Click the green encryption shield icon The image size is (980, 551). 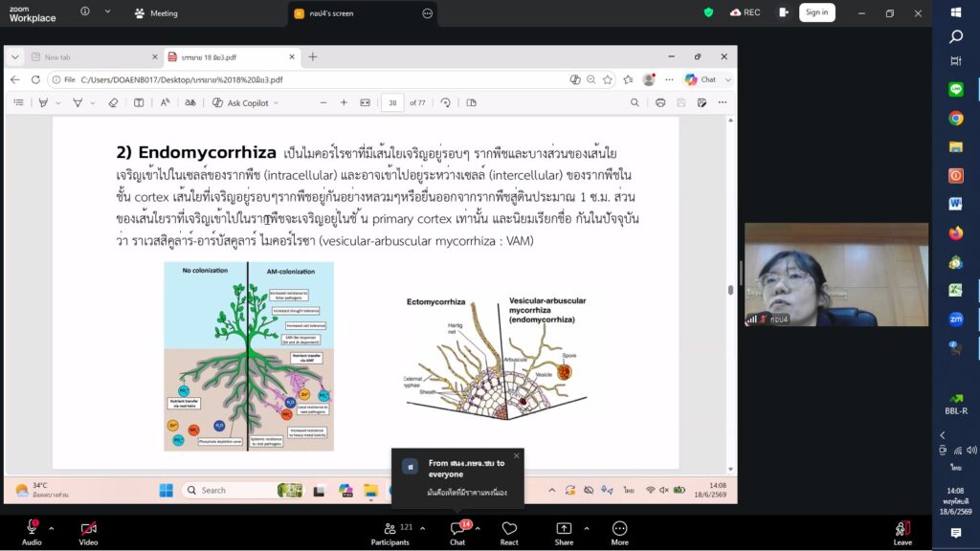click(708, 12)
